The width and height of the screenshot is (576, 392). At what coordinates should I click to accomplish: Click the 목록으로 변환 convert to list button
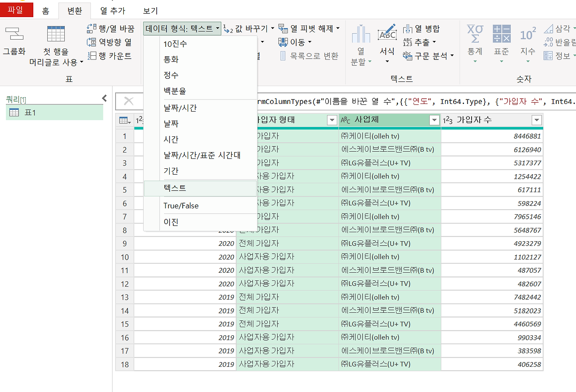click(x=309, y=56)
